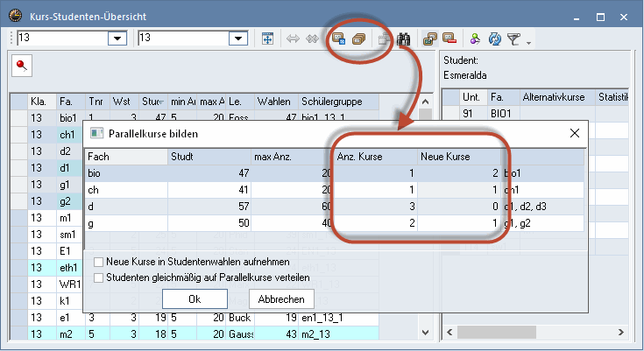The image size is (644, 351).
Task: Click the max Anz. column header
Action: (x=292, y=157)
